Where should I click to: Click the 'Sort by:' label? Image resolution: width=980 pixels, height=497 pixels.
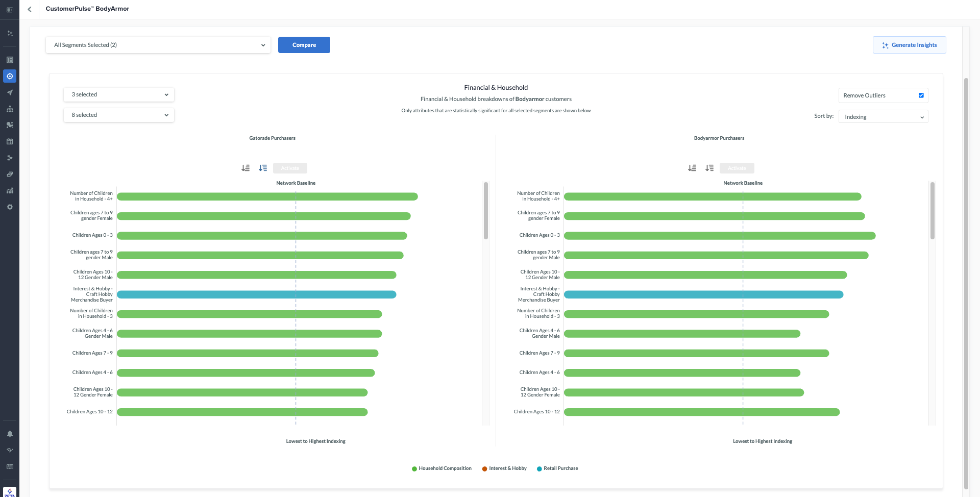coord(824,116)
